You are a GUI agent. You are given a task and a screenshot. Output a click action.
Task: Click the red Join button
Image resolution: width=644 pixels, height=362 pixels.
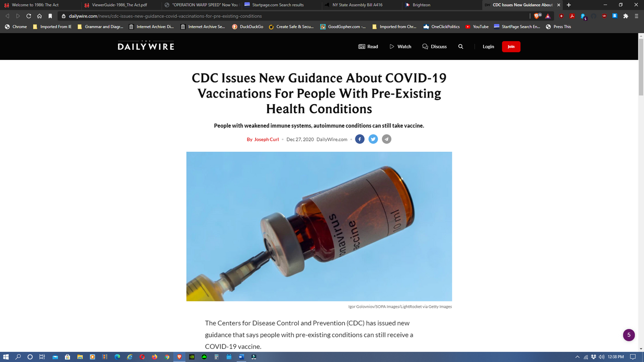(511, 46)
